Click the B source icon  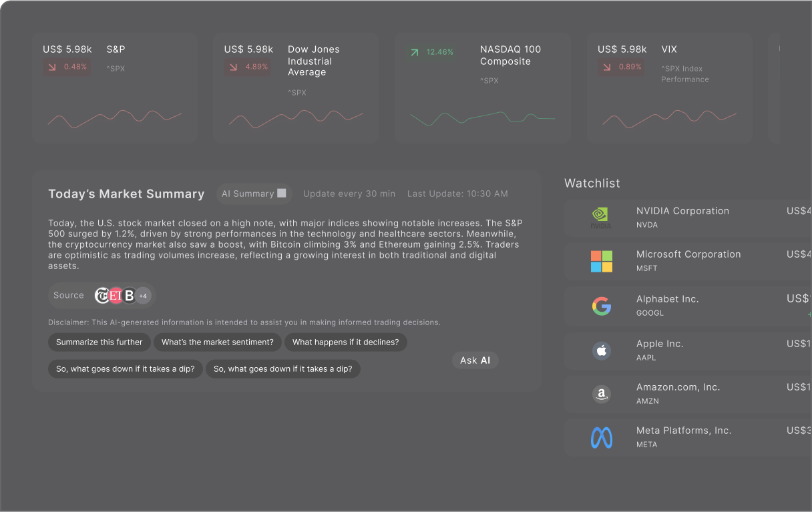(x=129, y=295)
